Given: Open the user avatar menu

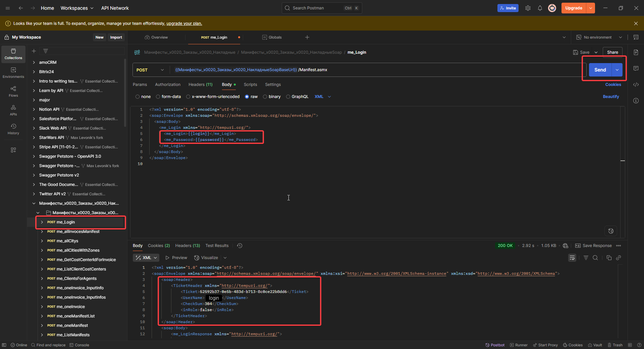Looking at the screenshot, I should click(x=552, y=8).
